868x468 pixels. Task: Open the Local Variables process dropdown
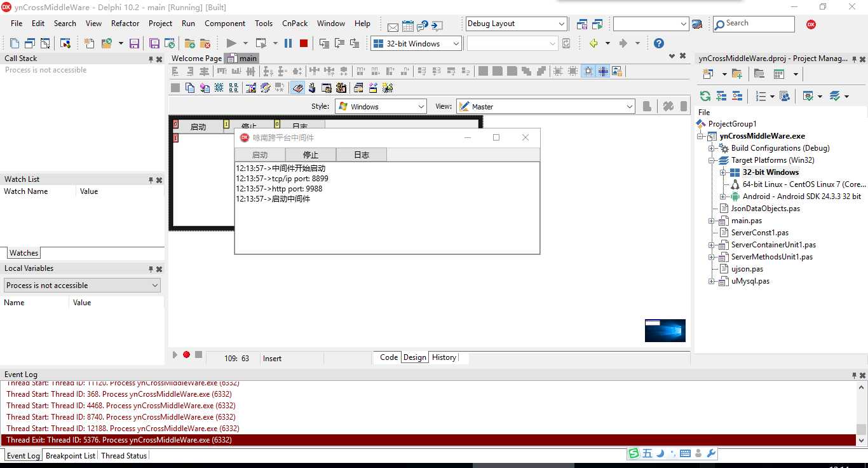(81, 286)
